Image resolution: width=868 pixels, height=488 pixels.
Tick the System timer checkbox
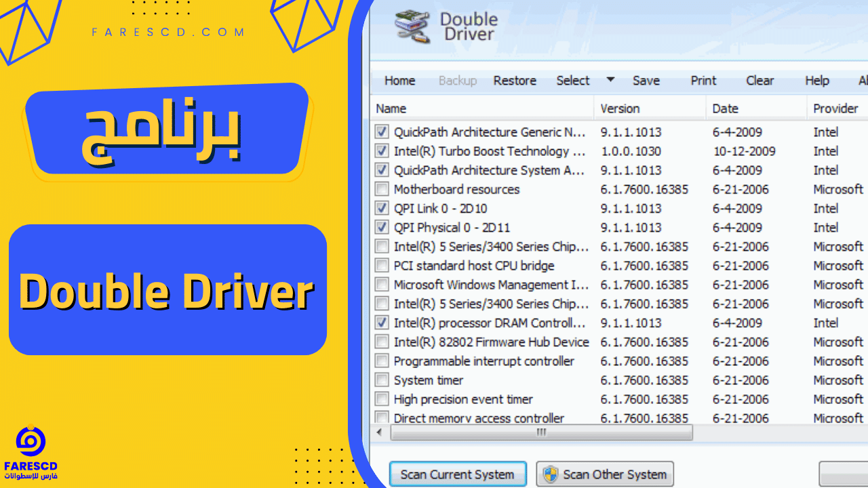pos(382,380)
